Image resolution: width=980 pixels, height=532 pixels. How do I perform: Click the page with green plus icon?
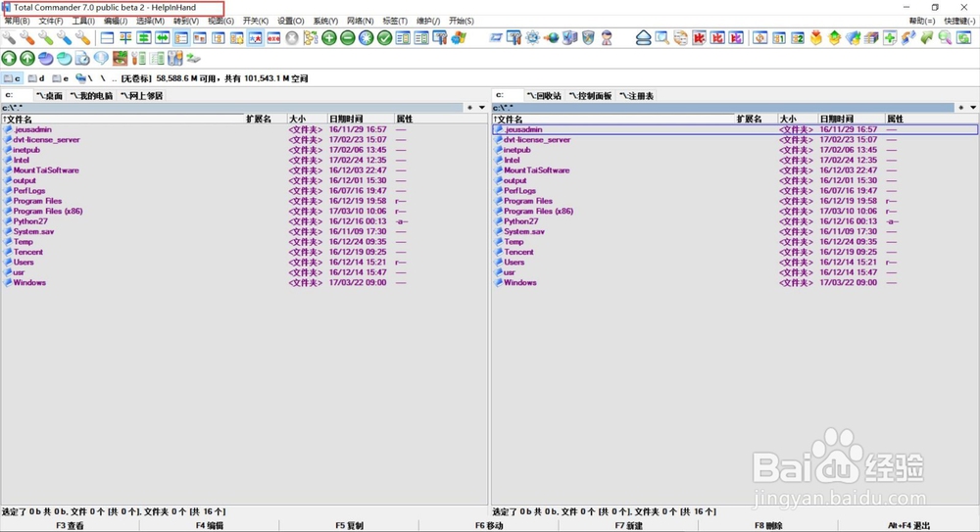890,38
